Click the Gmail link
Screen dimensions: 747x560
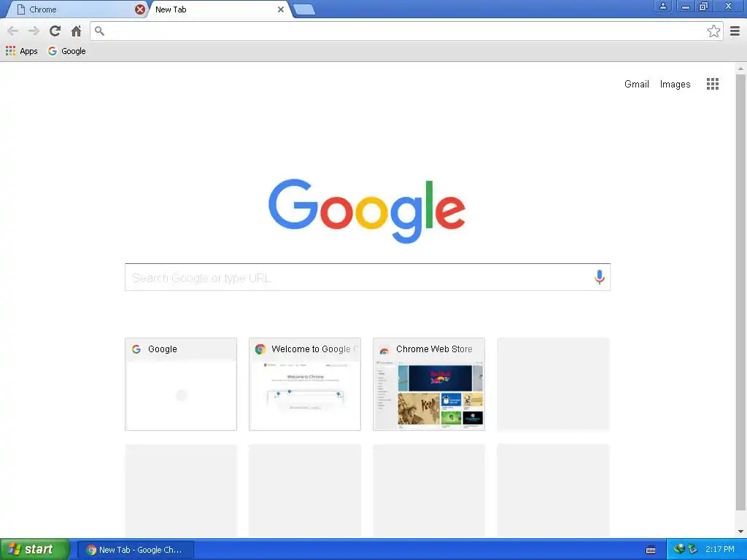click(x=636, y=85)
